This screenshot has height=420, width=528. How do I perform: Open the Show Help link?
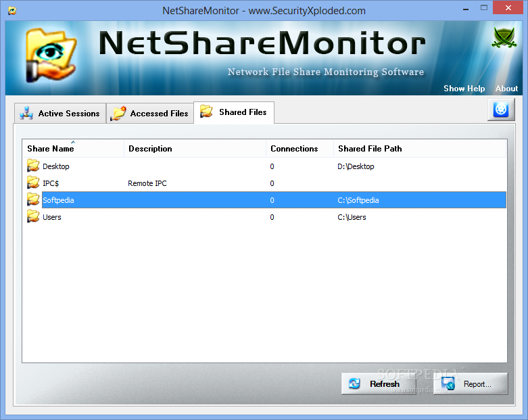(464, 89)
